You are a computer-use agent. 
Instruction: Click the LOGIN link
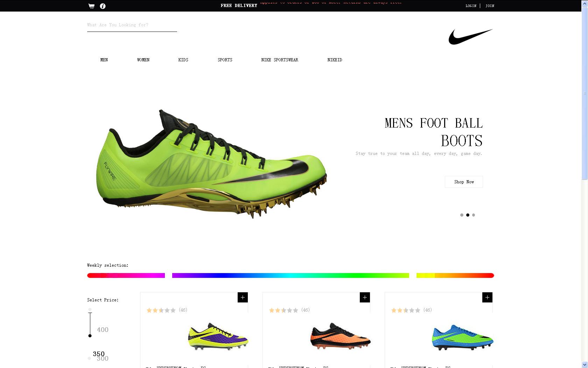click(x=471, y=6)
